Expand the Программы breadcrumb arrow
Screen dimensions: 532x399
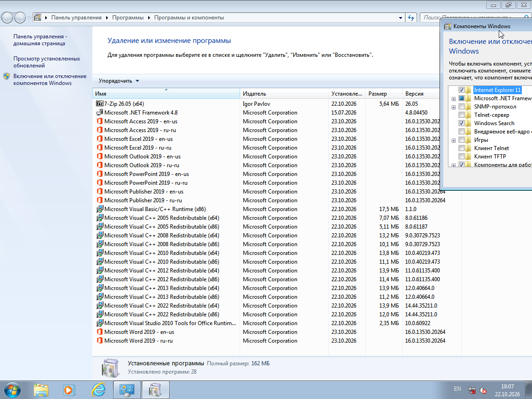(x=149, y=18)
